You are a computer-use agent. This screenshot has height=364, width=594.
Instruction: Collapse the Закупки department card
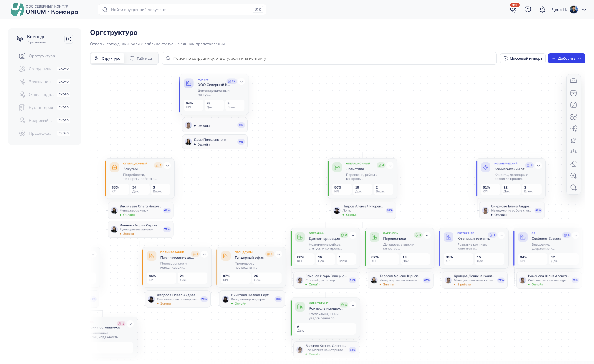point(167,166)
